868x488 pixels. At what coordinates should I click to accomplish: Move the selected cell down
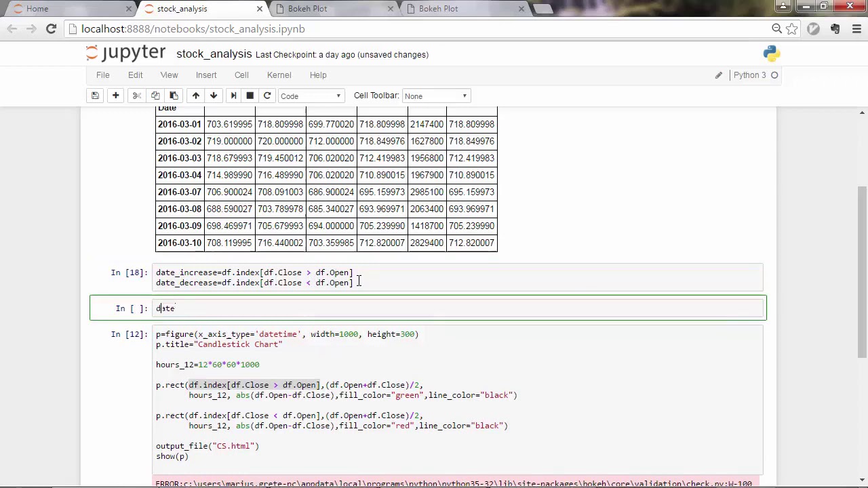tap(214, 96)
